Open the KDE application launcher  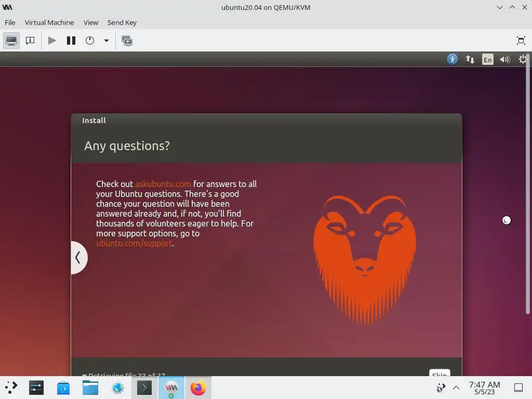click(x=11, y=388)
